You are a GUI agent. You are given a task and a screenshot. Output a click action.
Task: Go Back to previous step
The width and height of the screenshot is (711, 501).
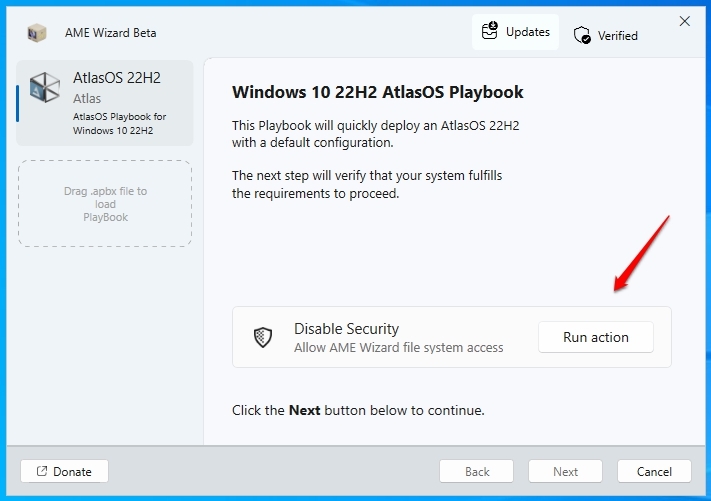pos(477,472)
